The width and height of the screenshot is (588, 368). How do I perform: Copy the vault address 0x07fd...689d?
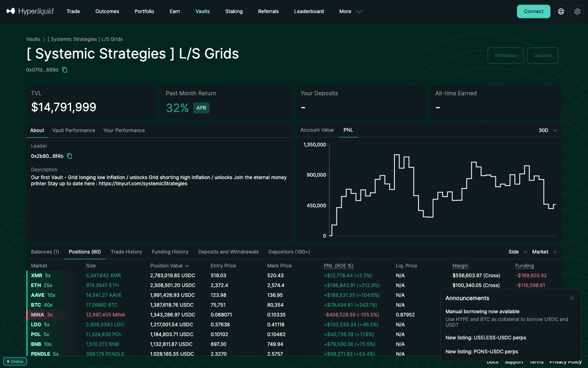(x=65, y=70)
